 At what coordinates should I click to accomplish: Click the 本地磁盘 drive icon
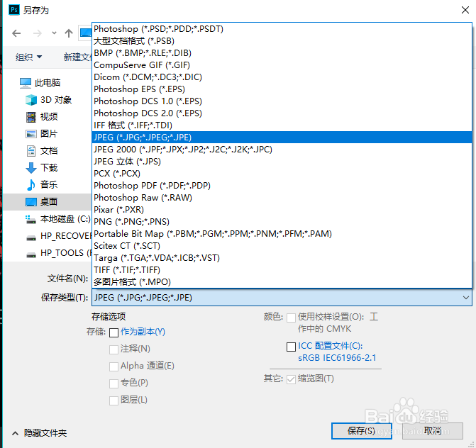[31, 219]
